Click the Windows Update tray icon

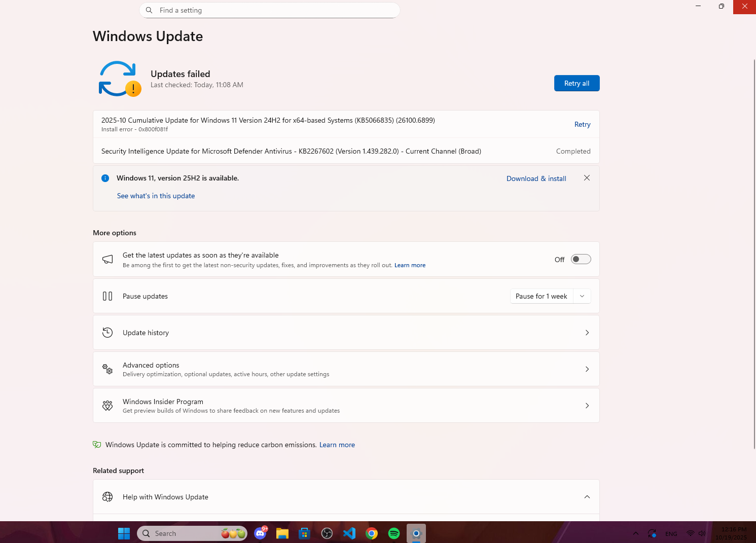pos(652,533)
